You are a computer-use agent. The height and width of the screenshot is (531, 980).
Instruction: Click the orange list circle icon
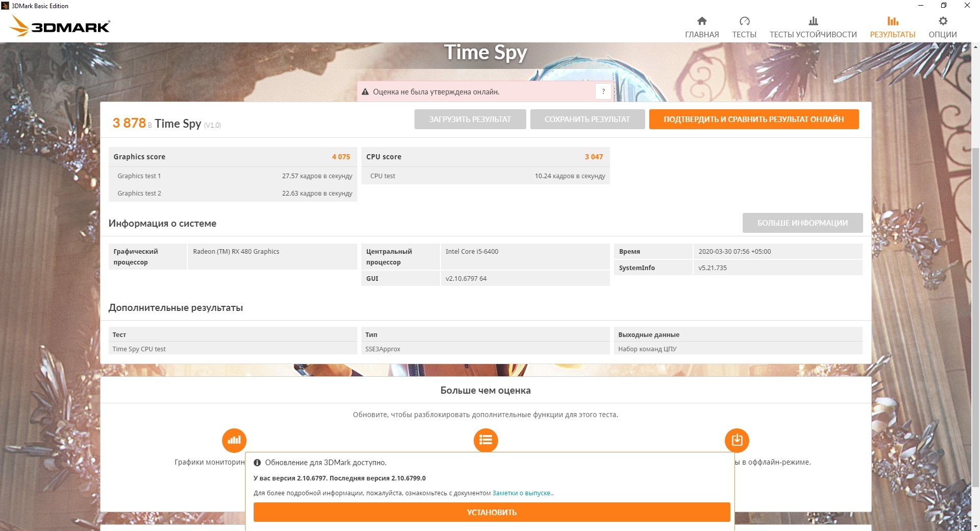tap(485, 440)
